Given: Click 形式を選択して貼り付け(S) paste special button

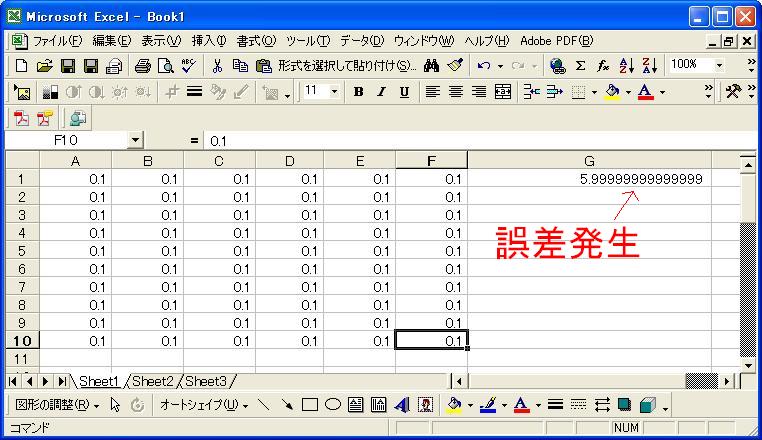Looking at the screenshot, I should coord(346,66).
